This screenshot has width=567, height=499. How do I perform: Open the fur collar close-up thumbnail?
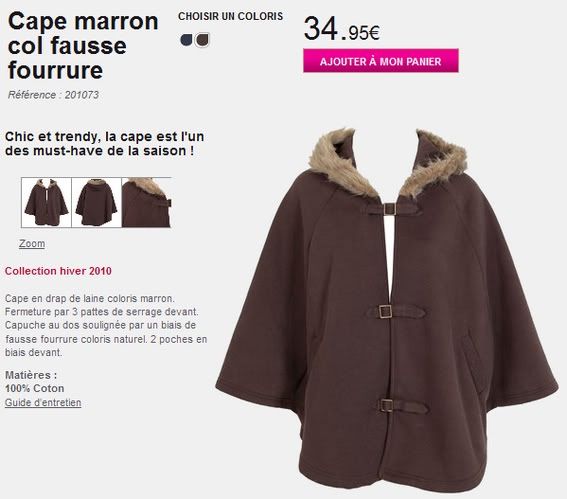click(146, 202)
